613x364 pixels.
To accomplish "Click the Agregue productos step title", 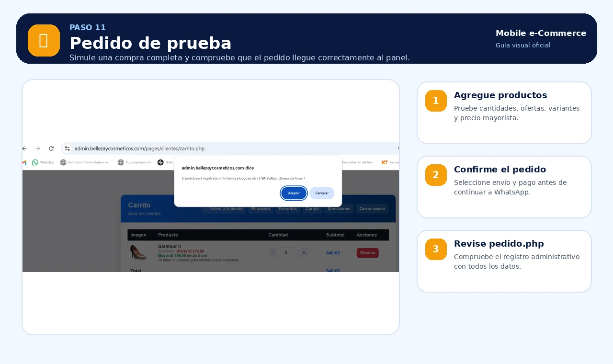I will [x=500, y=95].
